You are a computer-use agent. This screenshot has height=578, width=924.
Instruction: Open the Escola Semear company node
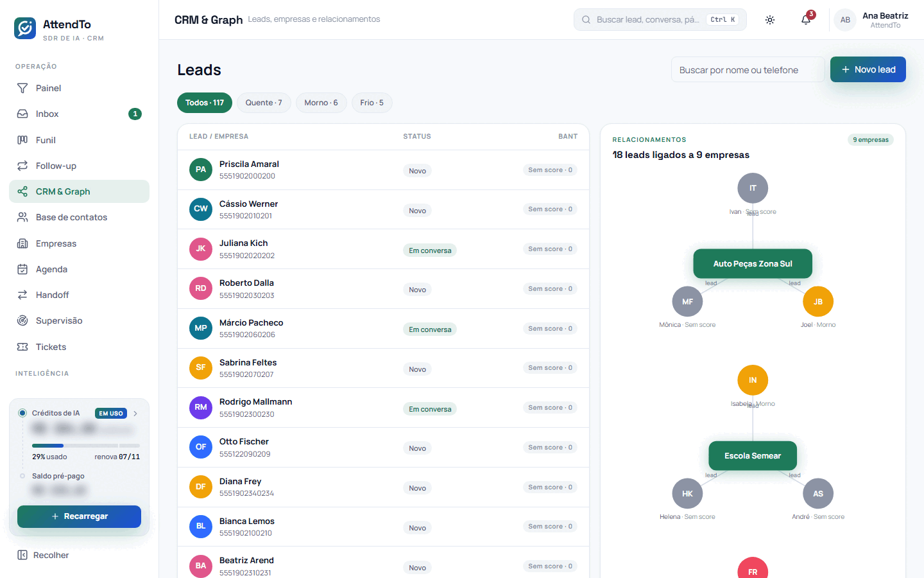click(x=753, y=456)
